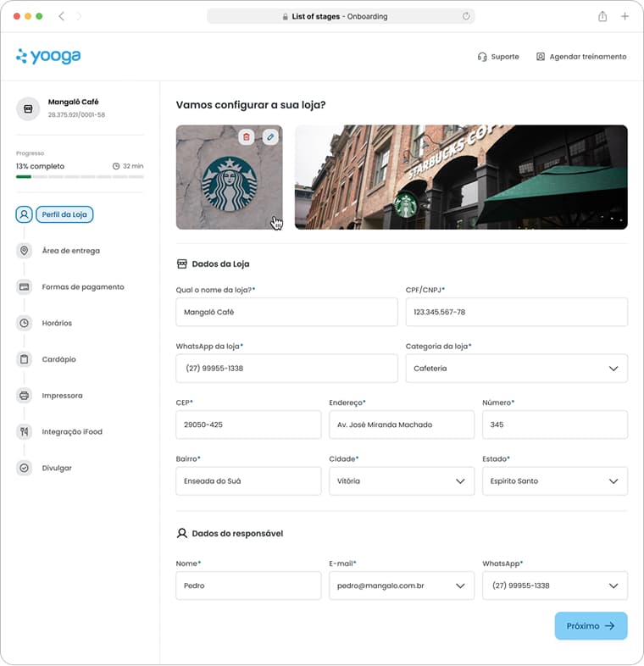
Task: Expand the Categoria da loja dropdown
Action: 613,369
